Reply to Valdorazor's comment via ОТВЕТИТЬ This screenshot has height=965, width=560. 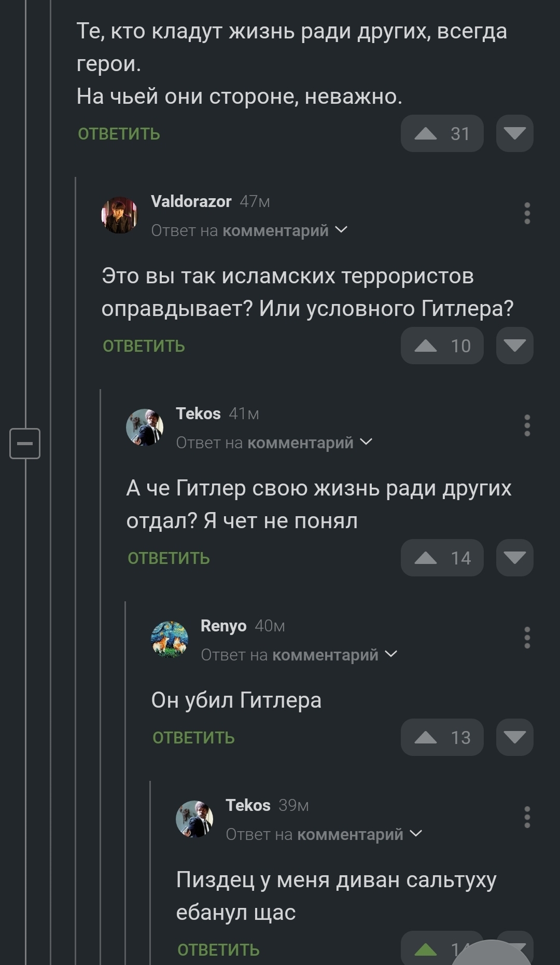click(144, 346)
